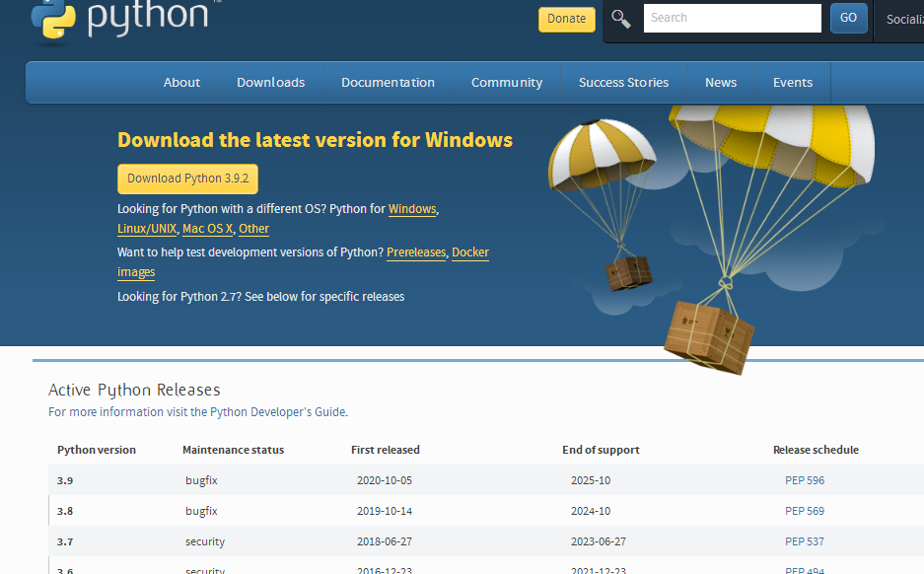Click the search magnifier icon

coord(621,19)
